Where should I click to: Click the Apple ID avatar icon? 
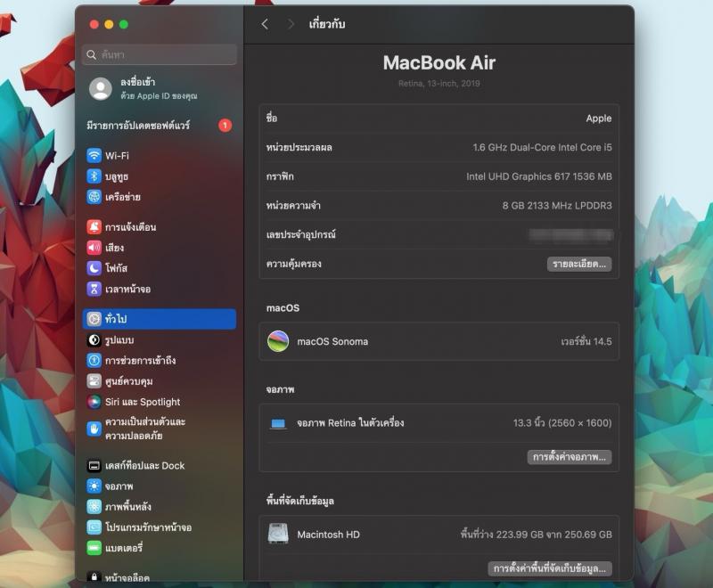101,88
